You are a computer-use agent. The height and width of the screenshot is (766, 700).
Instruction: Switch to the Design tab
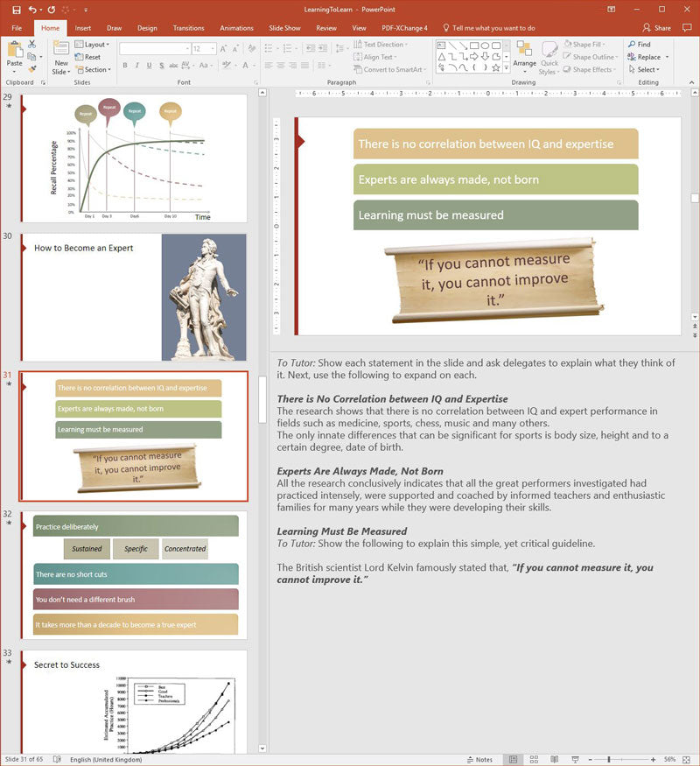[x=147, y=28]
